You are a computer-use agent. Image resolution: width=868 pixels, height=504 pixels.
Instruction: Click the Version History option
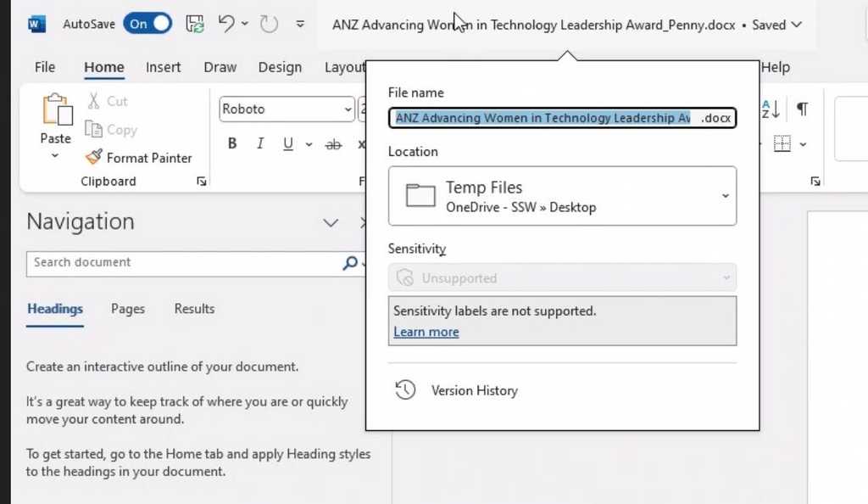click(474, 390)
